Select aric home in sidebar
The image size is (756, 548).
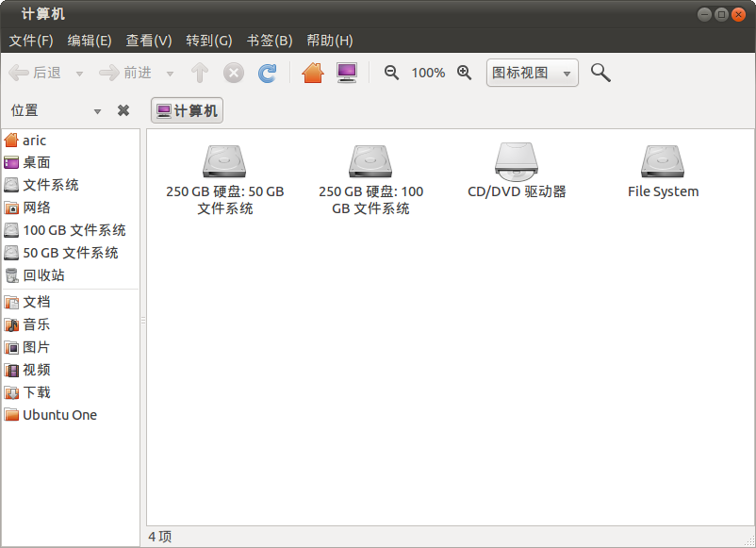tap(71, 141)
